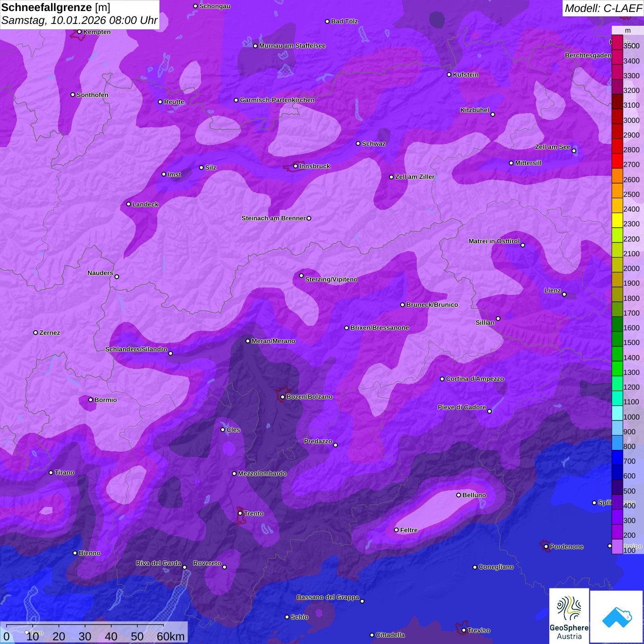Click the Innsbruck city marker dot
This screenshot has width=644, height=644.
[295, 166]
